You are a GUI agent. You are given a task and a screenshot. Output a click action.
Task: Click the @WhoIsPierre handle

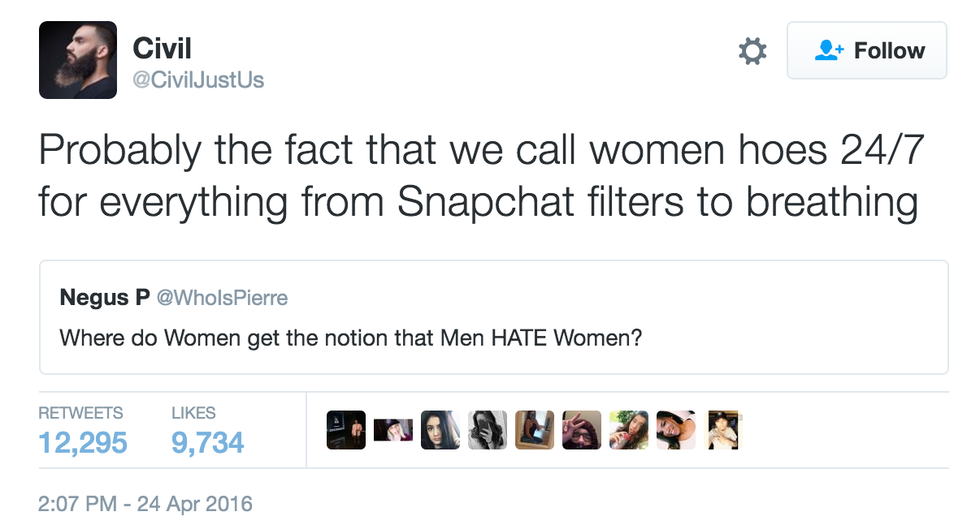221,298
